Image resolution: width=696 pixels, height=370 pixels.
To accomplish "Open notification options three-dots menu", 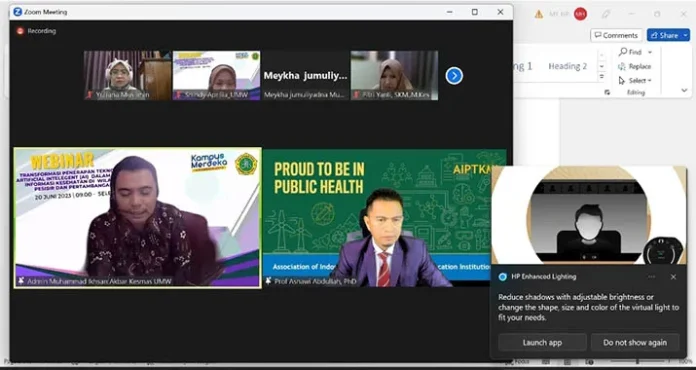I will coord(651,277).
